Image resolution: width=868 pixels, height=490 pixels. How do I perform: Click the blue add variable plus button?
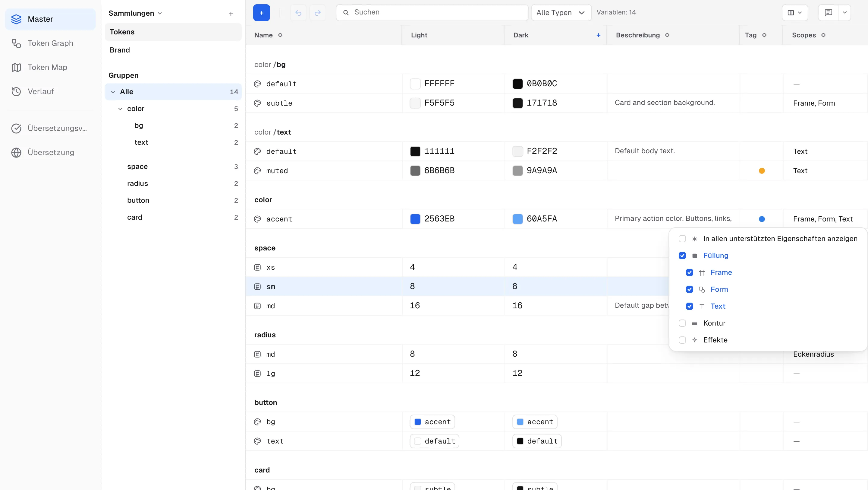tap(262, 12)
